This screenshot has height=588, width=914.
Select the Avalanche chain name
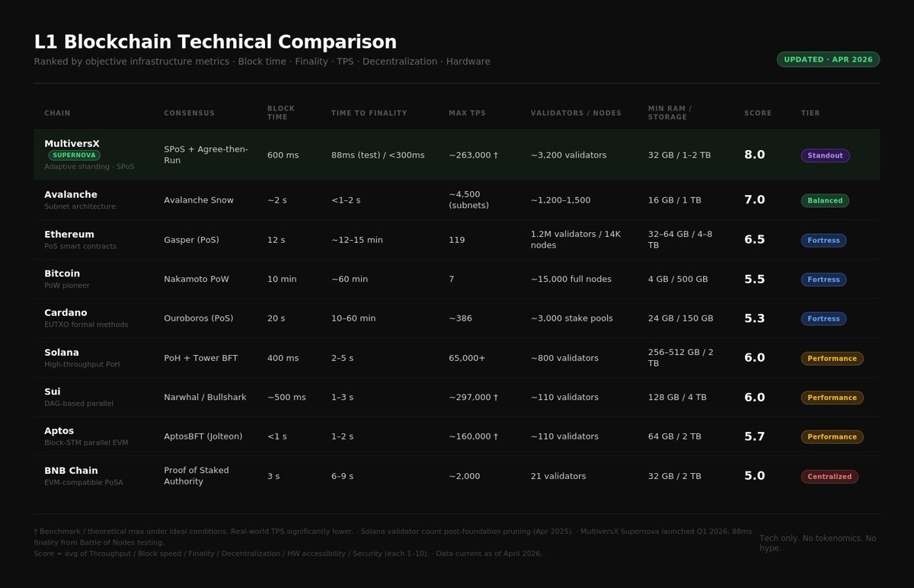point(71,194)
